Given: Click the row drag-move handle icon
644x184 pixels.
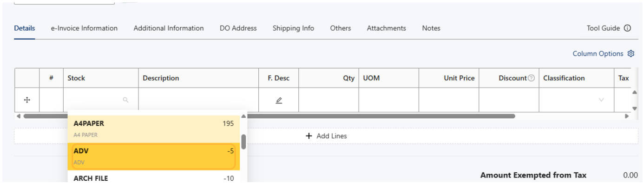Looking at the screenshot, I should [x=27, y=100].
